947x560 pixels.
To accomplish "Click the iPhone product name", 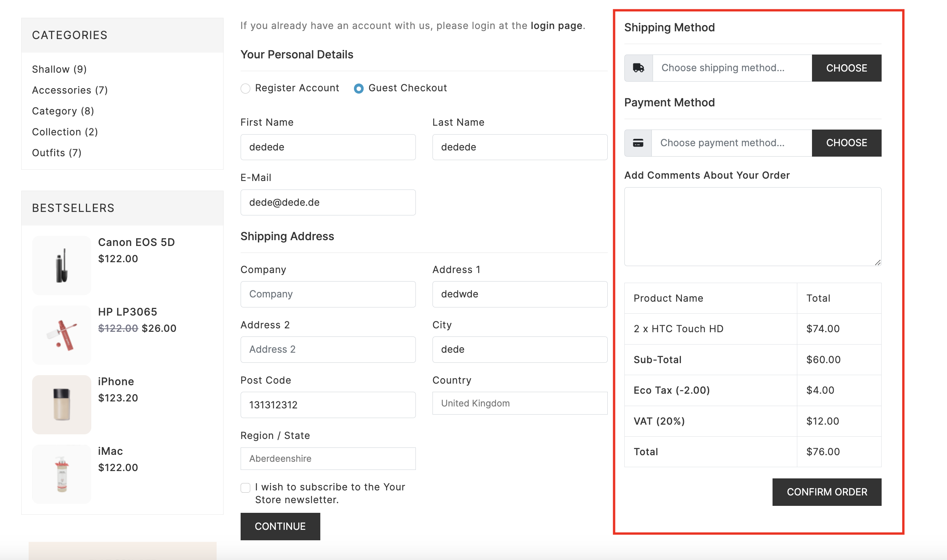I will (x=116, y=382).
